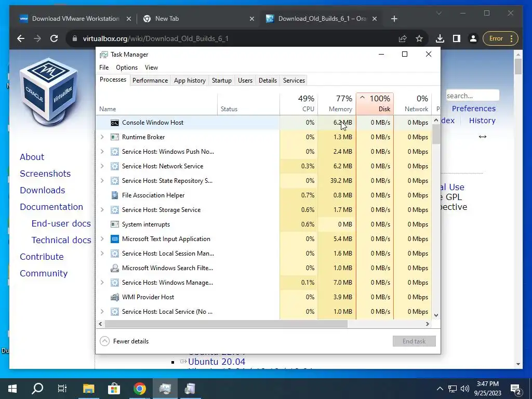Click the Preferences link on webpage
The width and height of the screenshot is (532, 399).
pos(474,109)
